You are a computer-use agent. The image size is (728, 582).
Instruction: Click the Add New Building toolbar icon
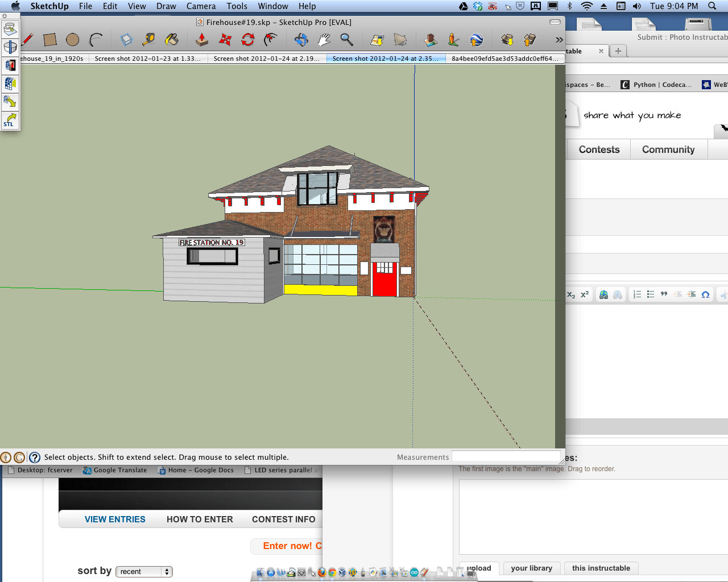pos(431,40)
